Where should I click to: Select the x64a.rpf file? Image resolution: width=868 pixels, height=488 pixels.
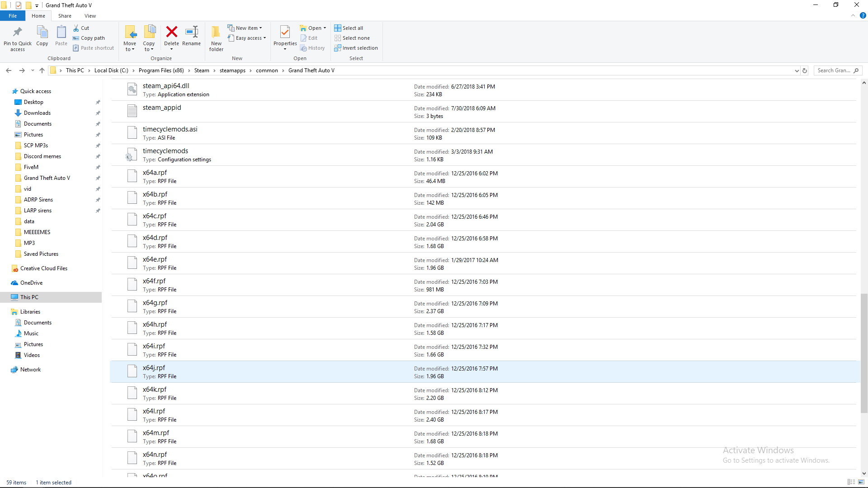pos(483,177)
